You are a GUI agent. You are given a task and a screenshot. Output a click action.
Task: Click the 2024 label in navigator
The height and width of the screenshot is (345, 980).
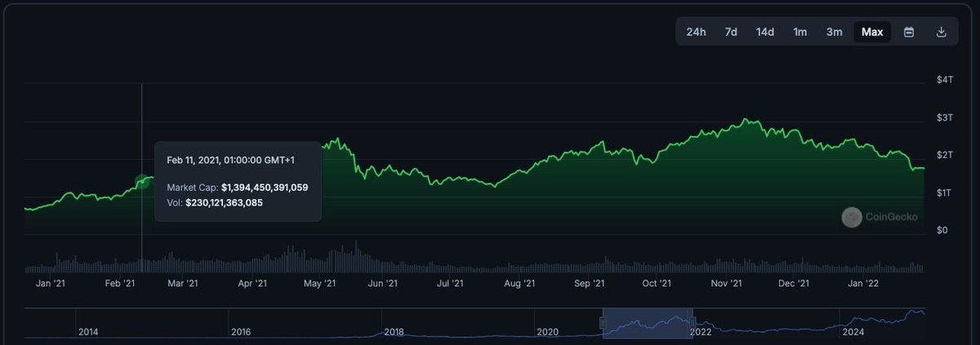click(853, 332)
